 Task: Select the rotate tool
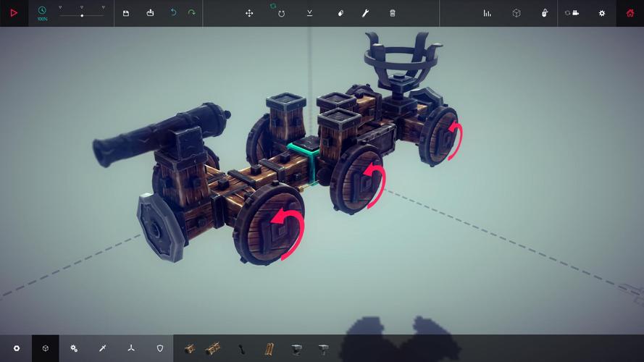click(281, 13)
